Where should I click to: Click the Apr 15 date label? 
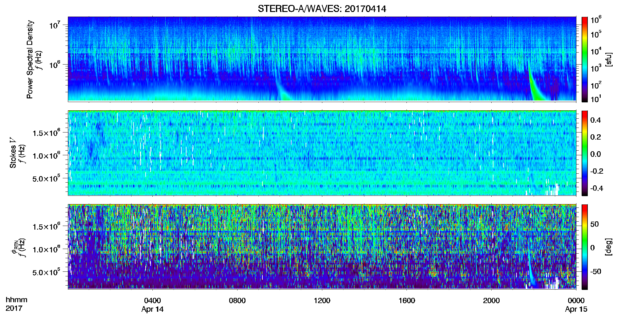click(576, 309)
